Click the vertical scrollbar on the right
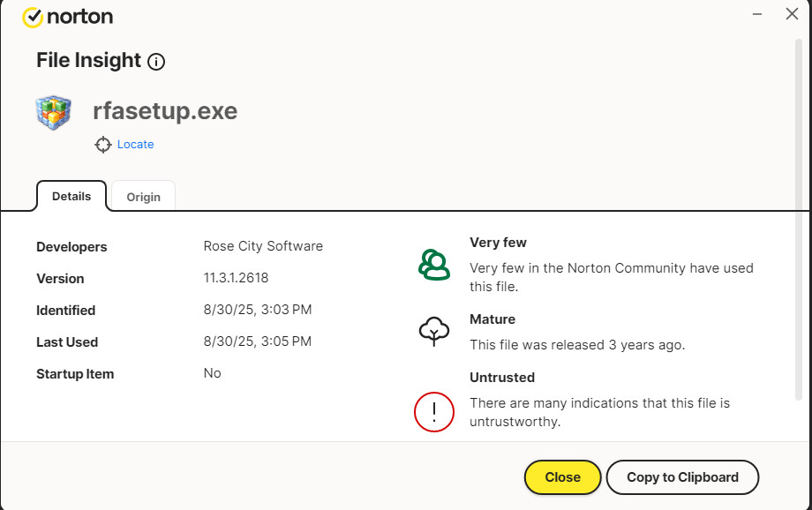Image resolution: width=812 pixels, height=510 pixels. [x=799, y=221]
